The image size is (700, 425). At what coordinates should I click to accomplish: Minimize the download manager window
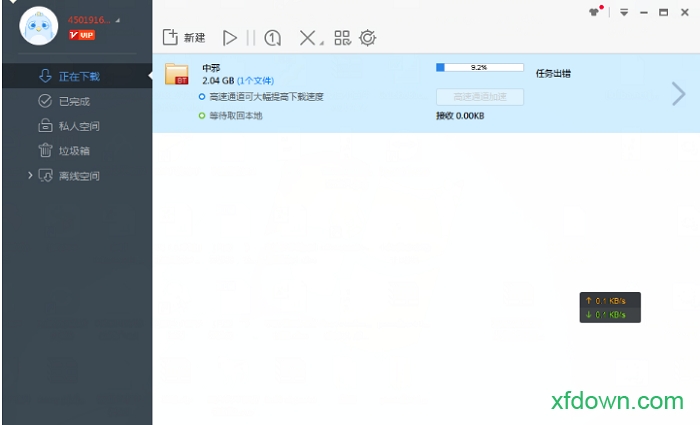click(x=644, y=13)
